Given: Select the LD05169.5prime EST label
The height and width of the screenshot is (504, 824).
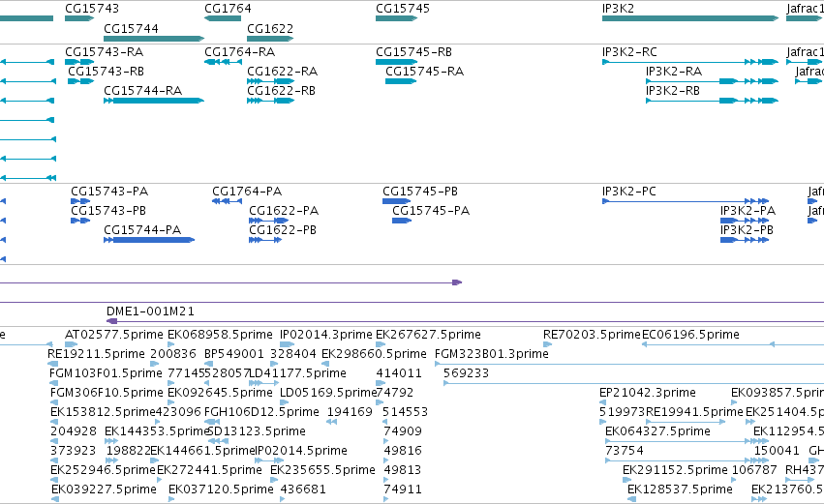Looking at the screenshot, I should (328, 393).
